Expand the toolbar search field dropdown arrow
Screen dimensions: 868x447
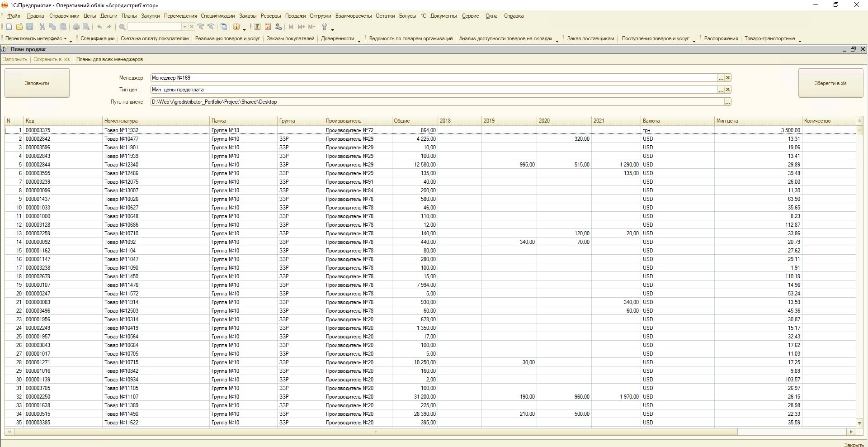(184, 27)
